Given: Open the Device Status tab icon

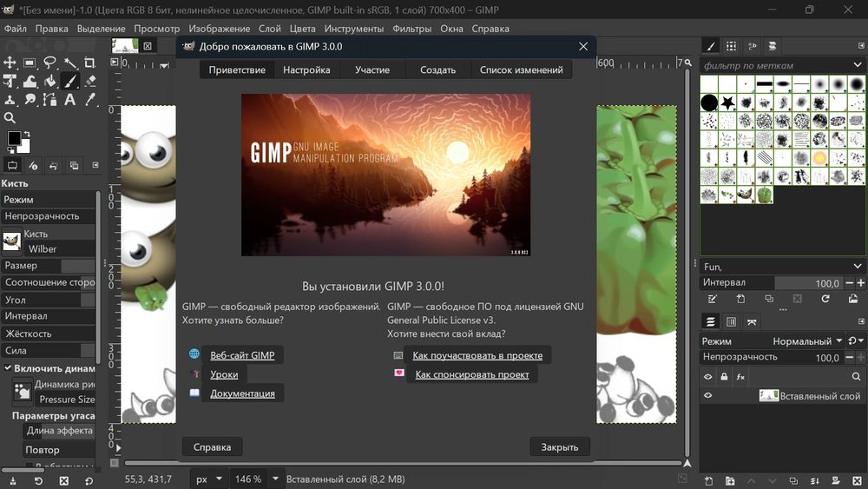Looking at the screenshot, I should (x=33, y=166).
